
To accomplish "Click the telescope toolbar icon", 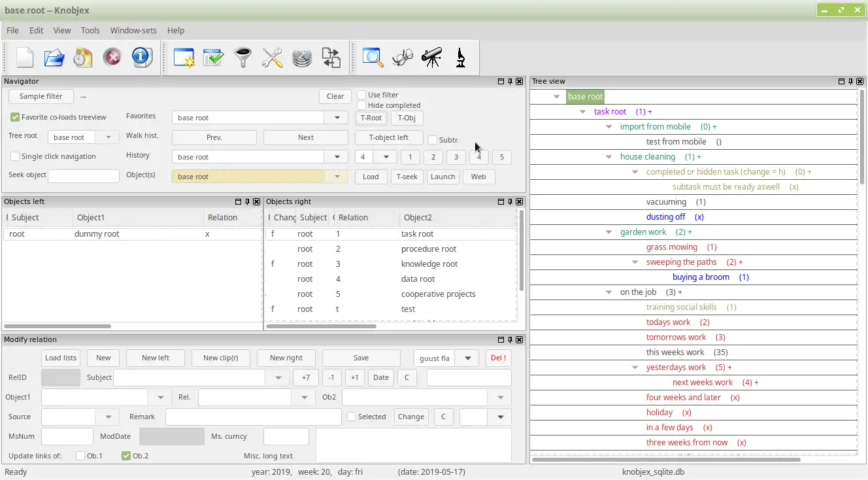I will point(431,58).
